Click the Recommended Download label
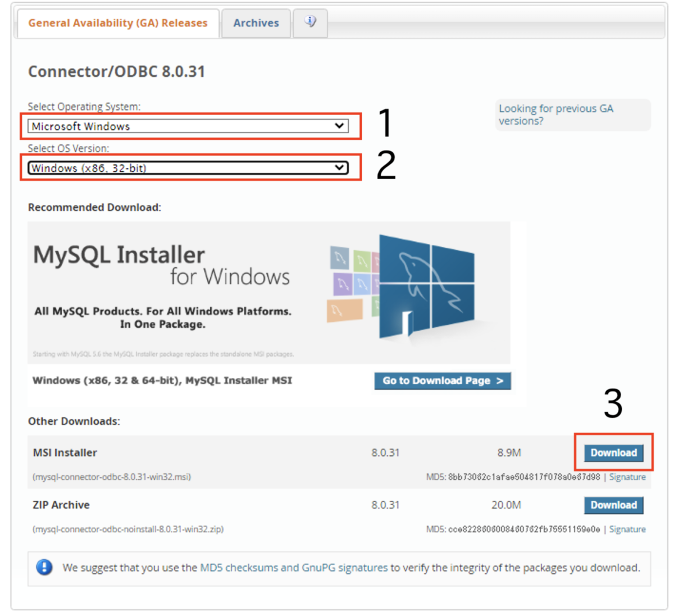The width and height of the screenshot is (674, 616). [x=94, y=207]
